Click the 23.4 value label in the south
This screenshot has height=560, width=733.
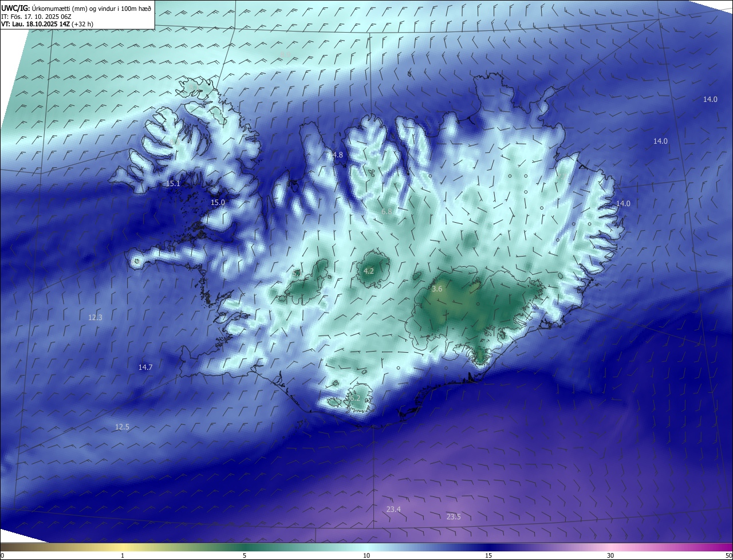coord(393,510)
